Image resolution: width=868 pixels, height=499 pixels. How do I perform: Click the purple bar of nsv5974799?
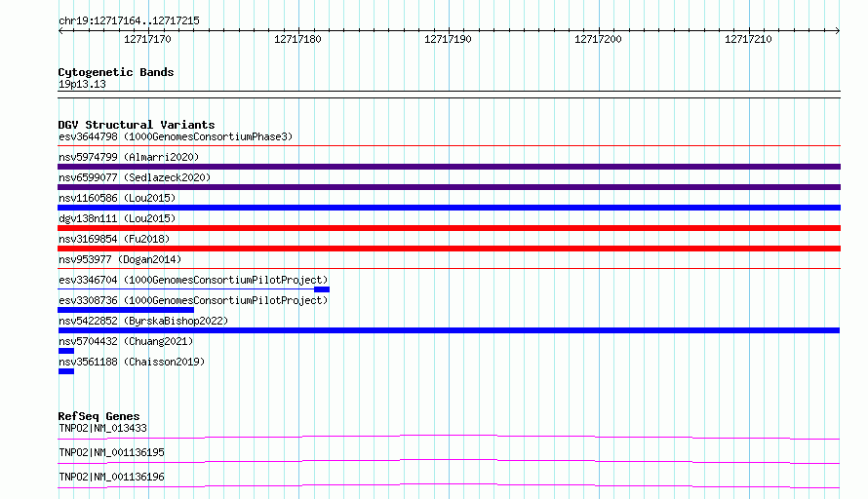(449, 167)
